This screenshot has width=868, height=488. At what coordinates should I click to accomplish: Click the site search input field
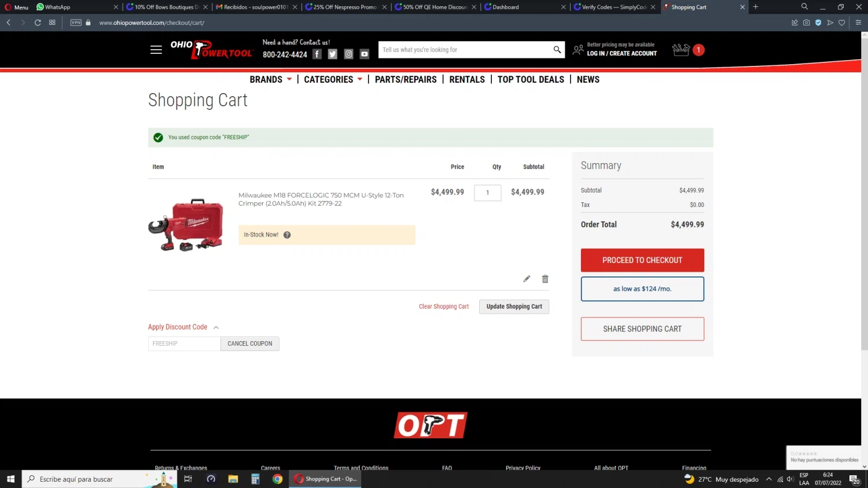(466, 50)
